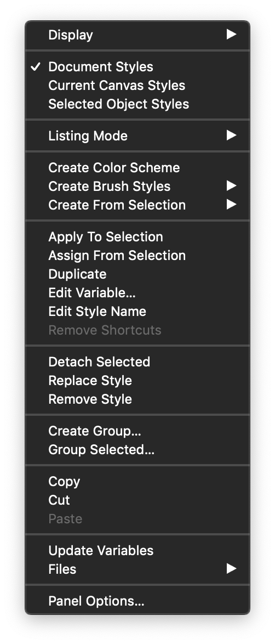
Task: Expand the Listing Mode submenu
Action: [137, 135]
